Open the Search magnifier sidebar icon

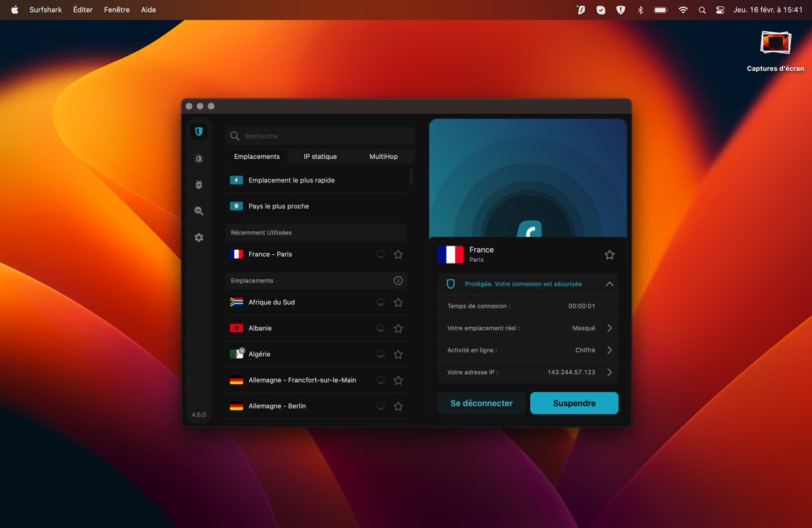tap(199, 211)
